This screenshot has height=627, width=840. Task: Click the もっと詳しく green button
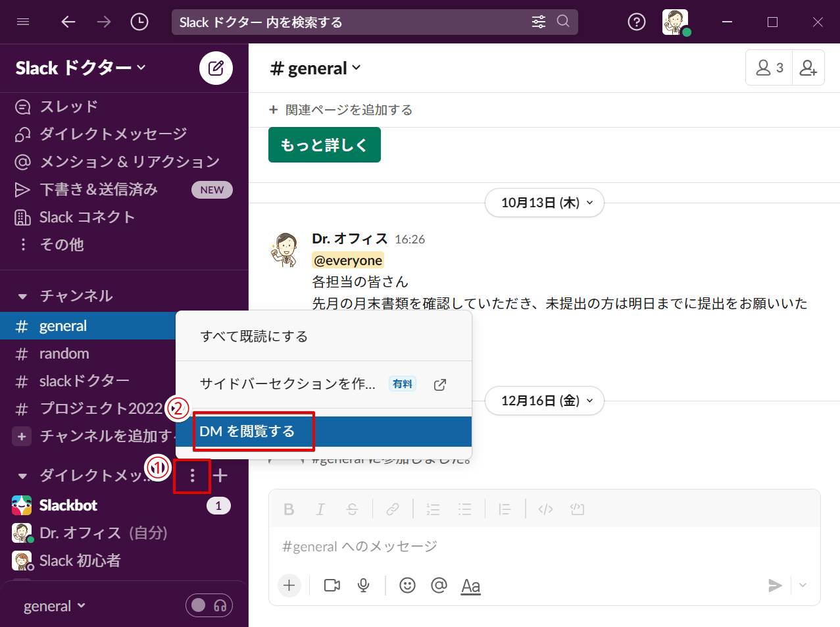coord(324,145)
